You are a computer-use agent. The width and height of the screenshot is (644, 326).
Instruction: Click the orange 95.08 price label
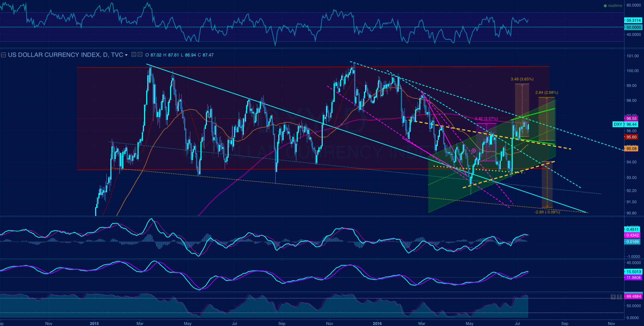tap(632, 149)
